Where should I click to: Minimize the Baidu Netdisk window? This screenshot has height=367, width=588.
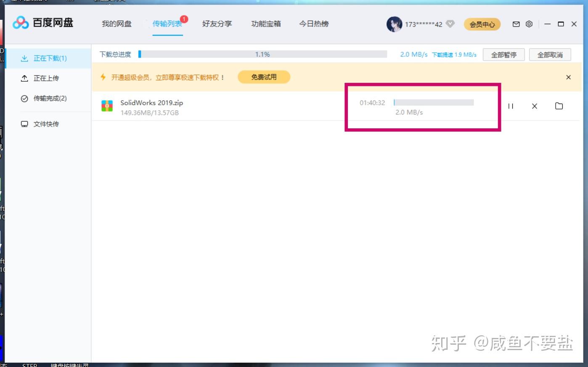pos(547,24)
